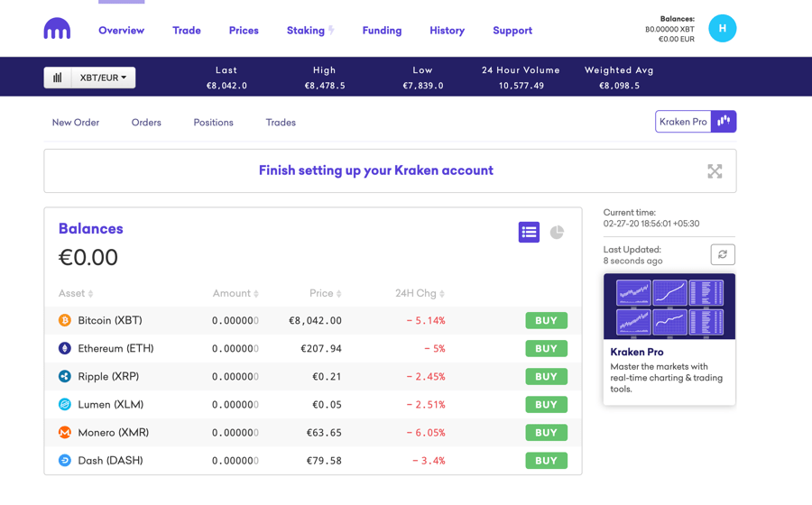Viewport: 812px width, 505px height.
Task: Open the XBT/EUR pair dropdown
Action: 103,78
